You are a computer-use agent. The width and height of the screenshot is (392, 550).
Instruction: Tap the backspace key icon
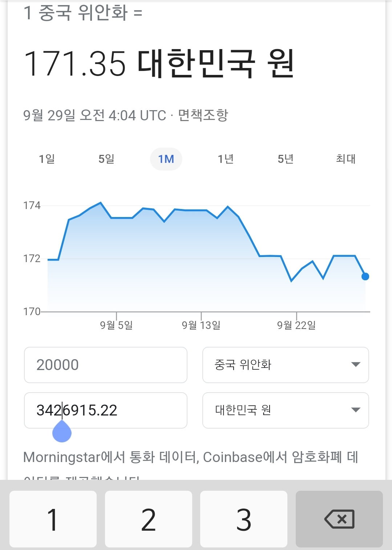339,519
